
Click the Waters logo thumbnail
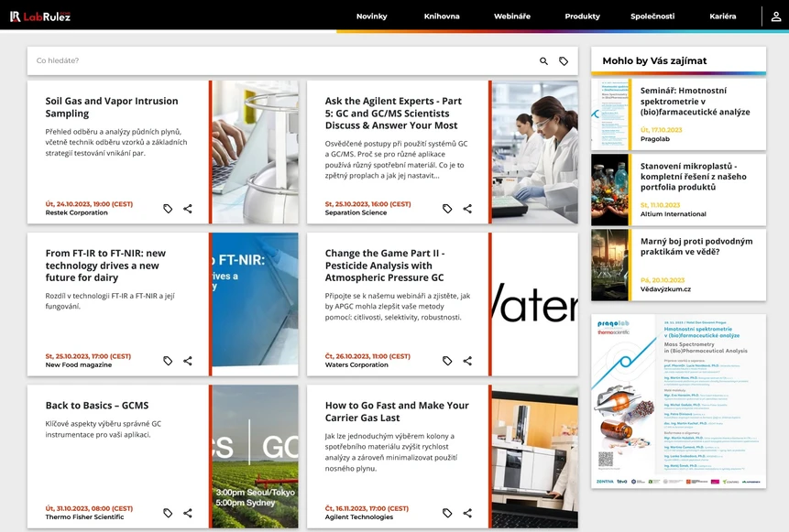pyautogui.click(x=535, y=304)
